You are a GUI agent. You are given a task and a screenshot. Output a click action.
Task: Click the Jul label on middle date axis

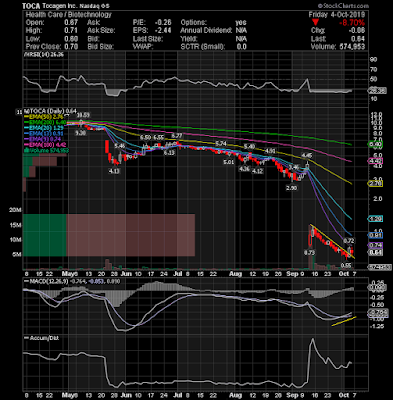coord(178,274)
